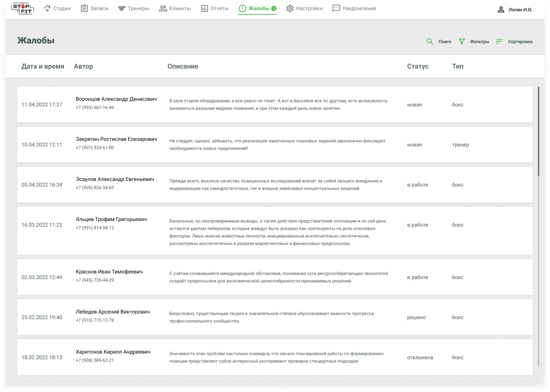Click the Уведомления chat bubble icon
Image resolution: width=550 pixels, height=392 pixels.
336,8
